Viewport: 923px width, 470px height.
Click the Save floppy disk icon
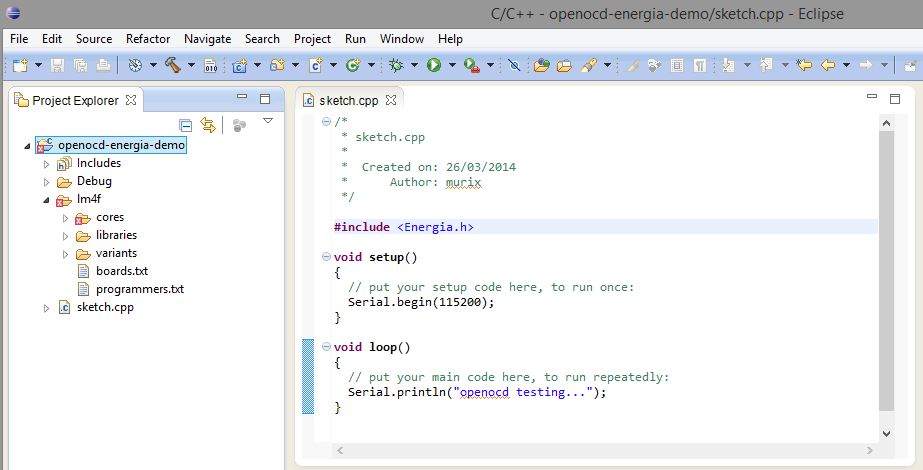(57, 65)
